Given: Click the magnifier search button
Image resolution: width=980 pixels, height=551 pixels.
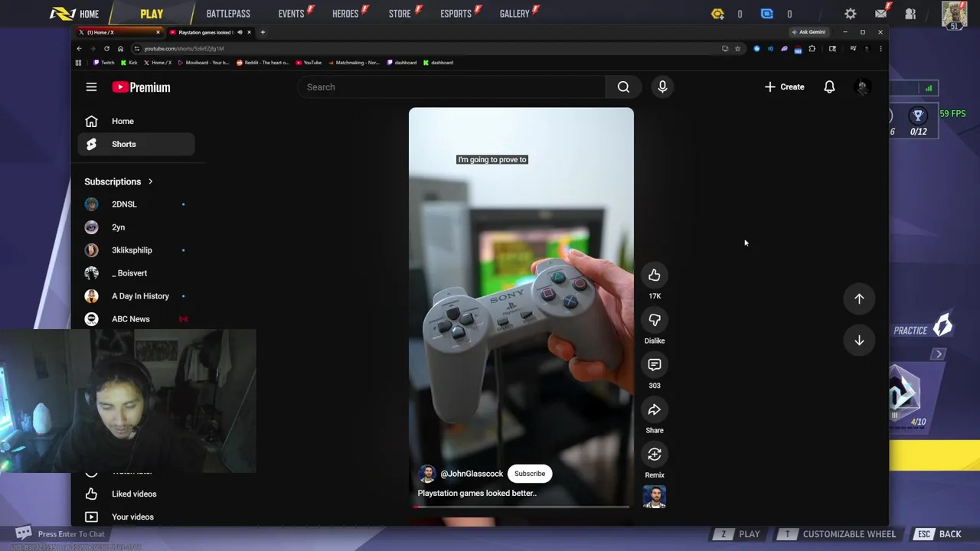Looking at the screenshot, I should click(623, 87).
